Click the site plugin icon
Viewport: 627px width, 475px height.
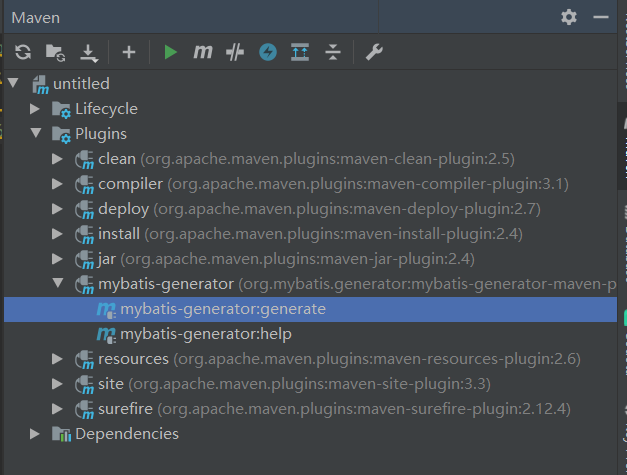[x=84, y=385]
